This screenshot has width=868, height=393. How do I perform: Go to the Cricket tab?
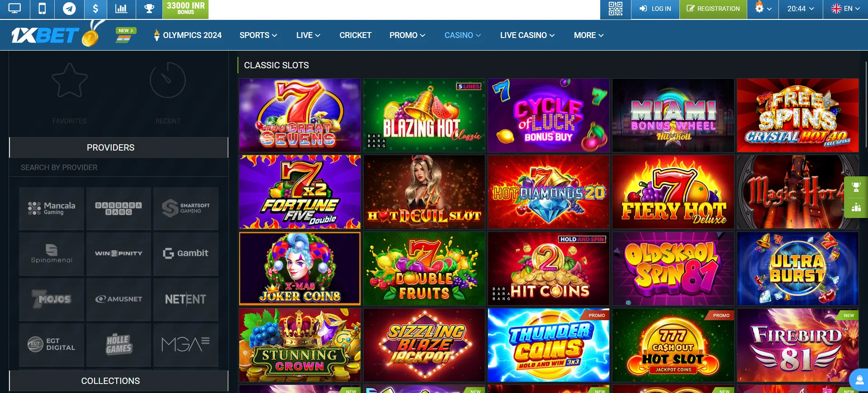356,35
